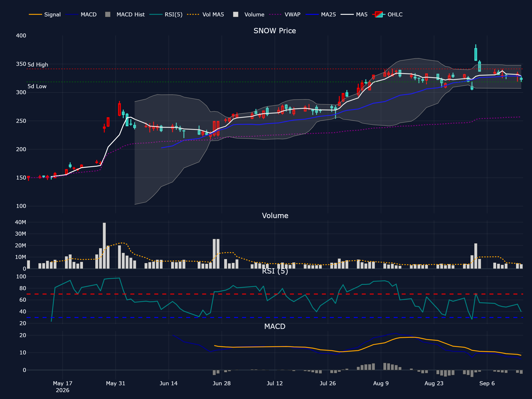Click the white Volume legend square
This screenshot has width=532, height=399.
(x=236, y=14)
